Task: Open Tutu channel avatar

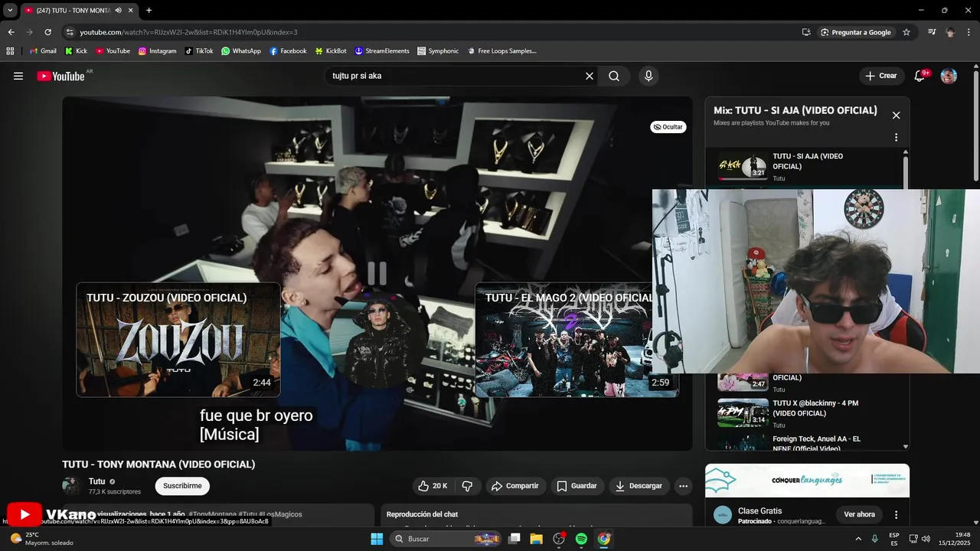Action: (x=71, y=486)
